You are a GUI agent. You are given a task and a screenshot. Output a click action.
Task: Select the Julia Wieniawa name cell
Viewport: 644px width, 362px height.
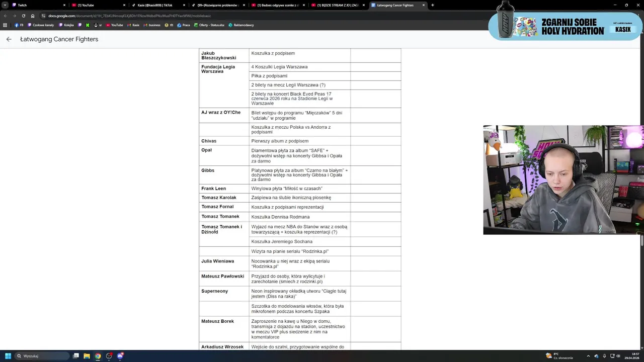coord(224,263)
